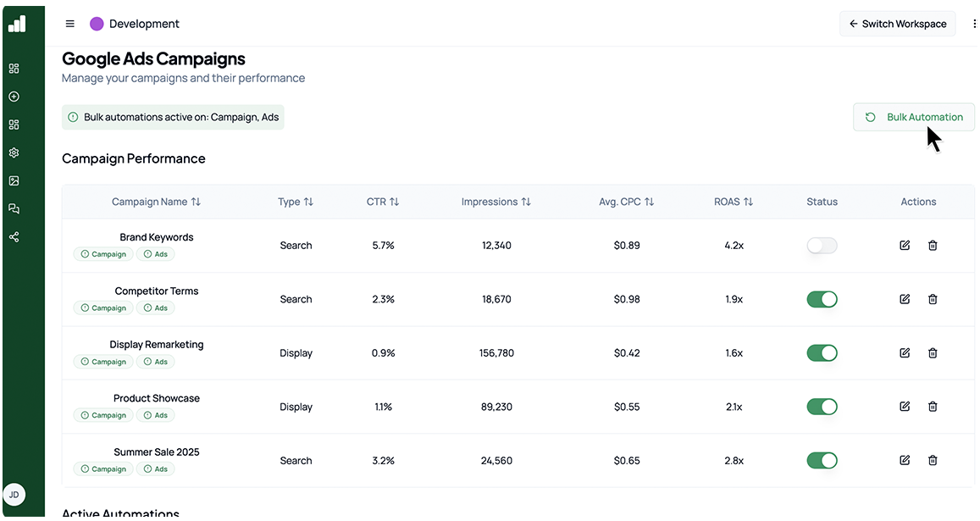The width and height of the screenshot is (980, 521).
Task: Sort by CTR column
Action: pyautogui.click(x=383, y=202)
